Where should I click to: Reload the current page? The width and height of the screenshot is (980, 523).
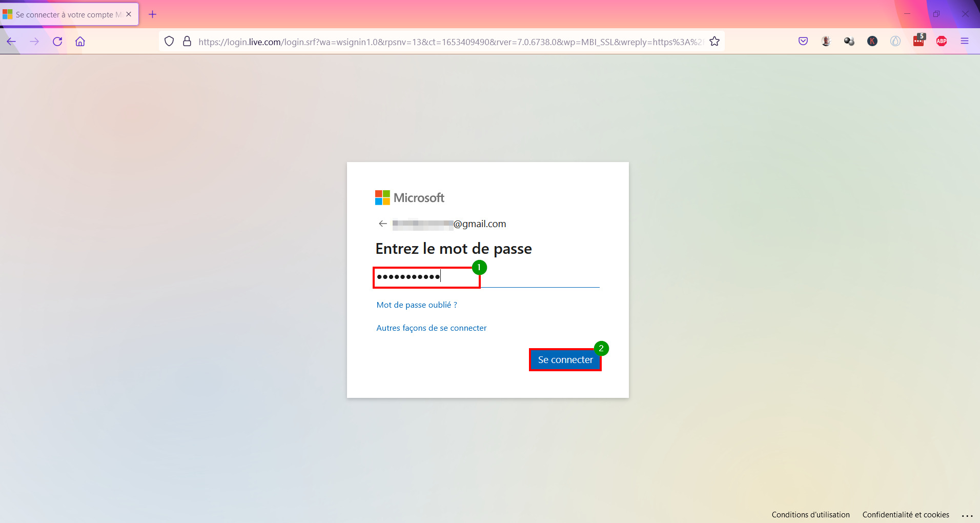(57, 42)
